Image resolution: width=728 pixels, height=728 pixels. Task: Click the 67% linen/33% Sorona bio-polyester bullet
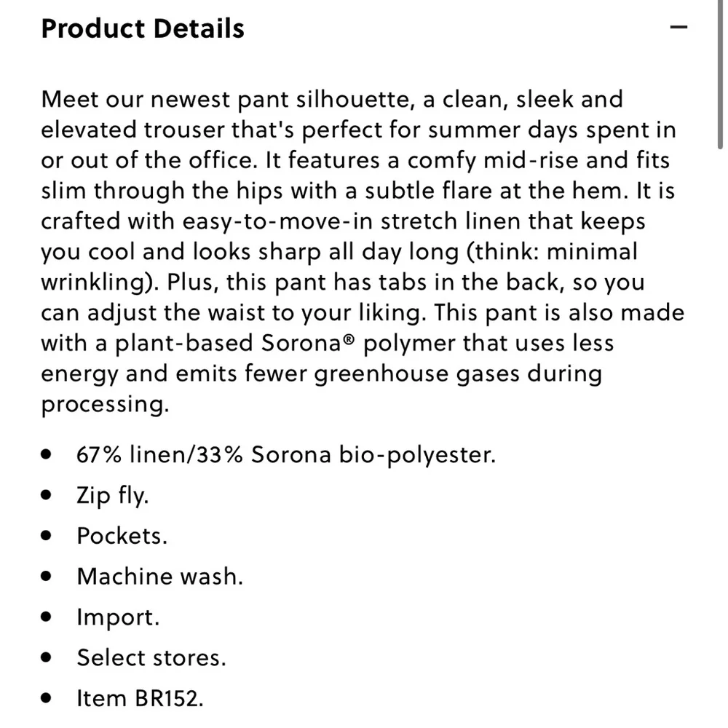pyautogui.click(x=285, y=455)
